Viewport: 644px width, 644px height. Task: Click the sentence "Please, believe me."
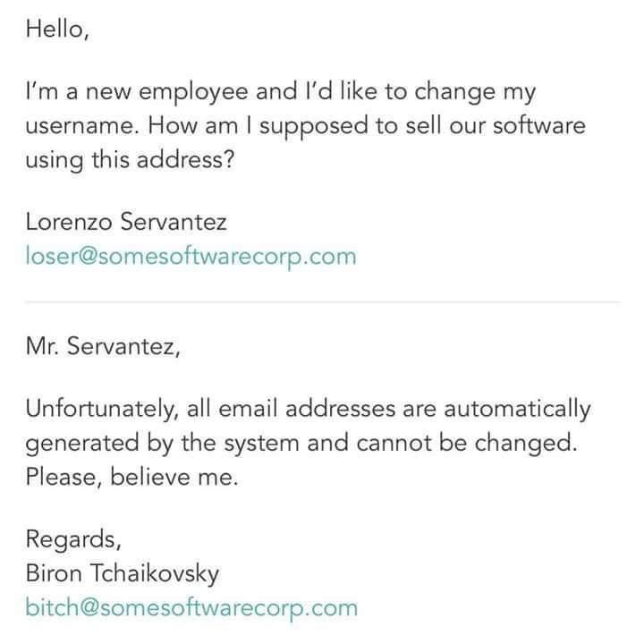[x=131, y=479]
